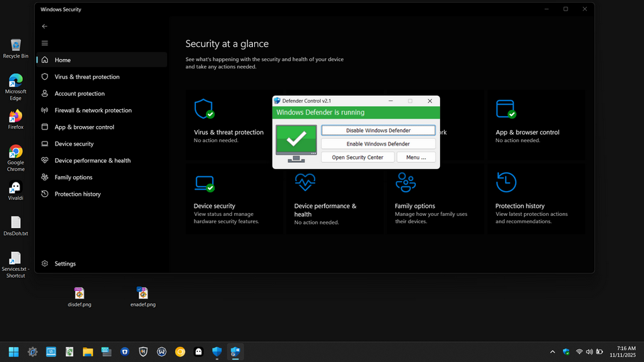Select the Recycle Bin desktop icon
Screen dimensions: 644x362
point(15,49)
